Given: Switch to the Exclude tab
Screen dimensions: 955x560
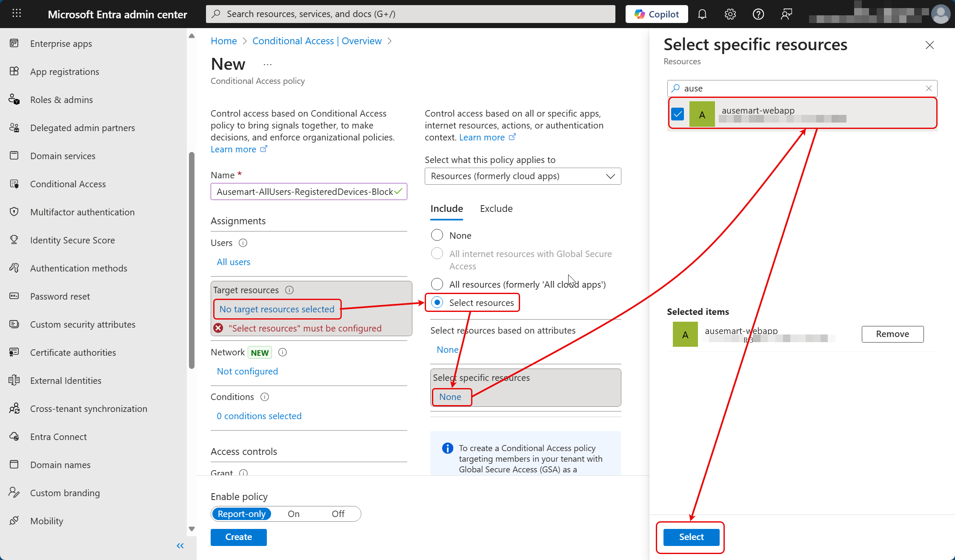Looking at the screenshot, I should [x=496, y=209].
